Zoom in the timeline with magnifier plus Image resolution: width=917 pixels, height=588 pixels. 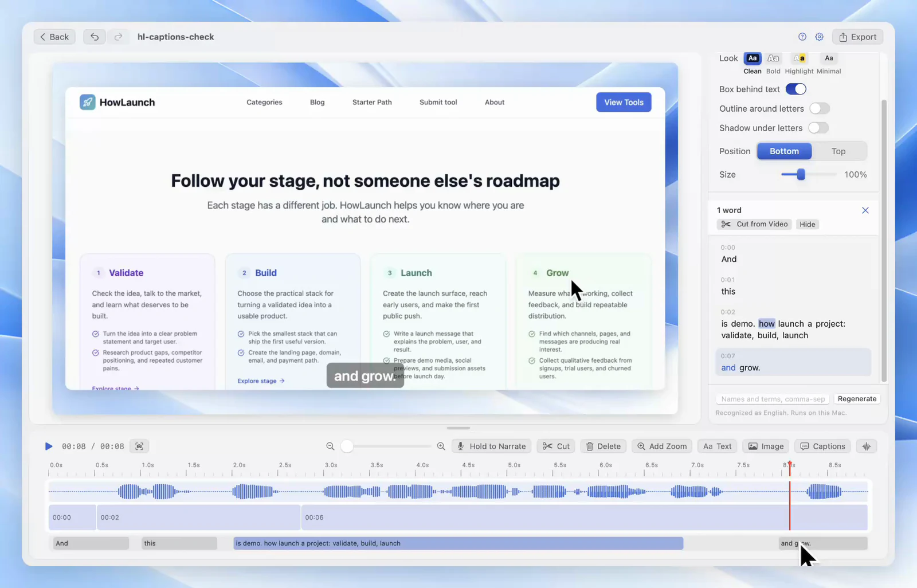coord(441,446)
